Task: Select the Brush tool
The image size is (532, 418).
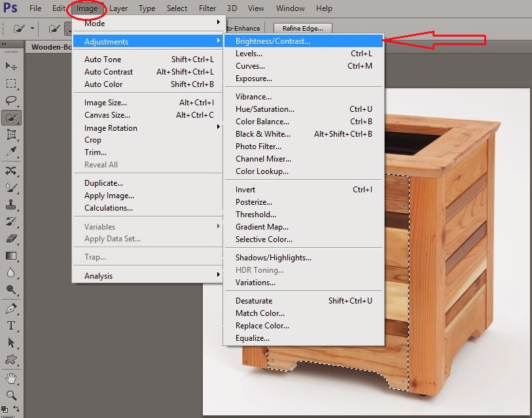Action: [x=11, y=188]
